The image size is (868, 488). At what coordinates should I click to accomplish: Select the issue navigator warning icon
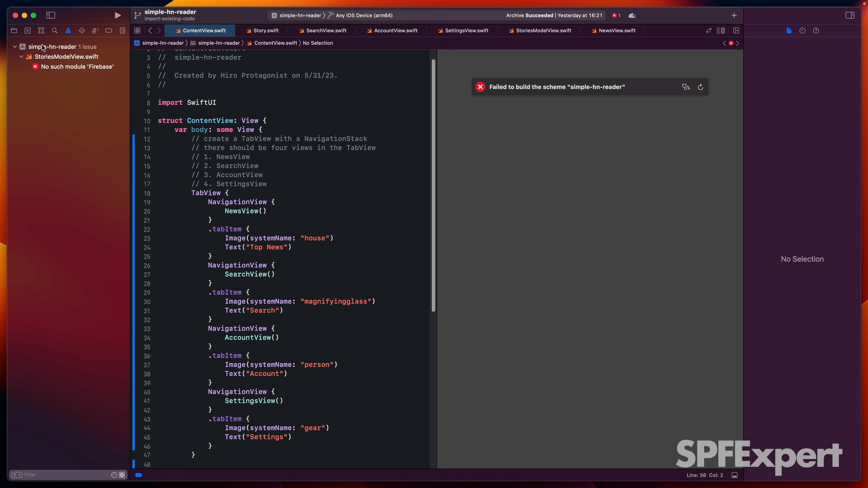68,31
